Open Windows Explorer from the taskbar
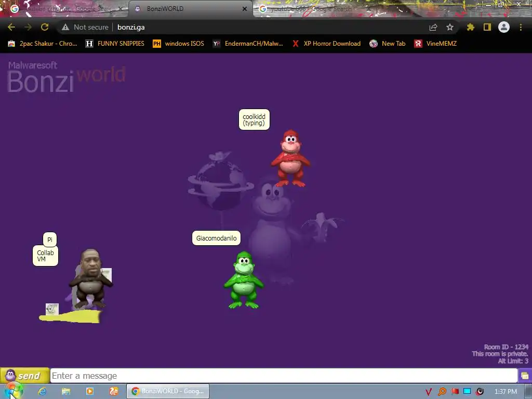Image resolution: width=532 pixels, height=399 pixels. [66, 392]
